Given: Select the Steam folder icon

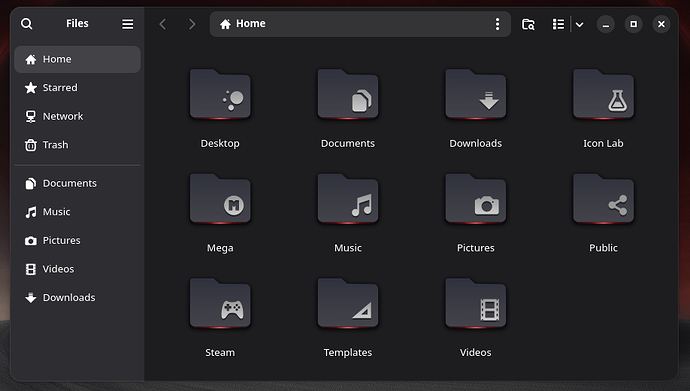Looking at the screenshot, I should coord(220,303).
